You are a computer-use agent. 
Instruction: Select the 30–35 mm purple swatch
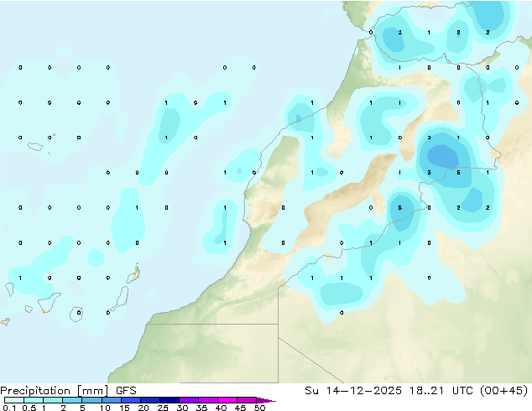tap(189, 400)
